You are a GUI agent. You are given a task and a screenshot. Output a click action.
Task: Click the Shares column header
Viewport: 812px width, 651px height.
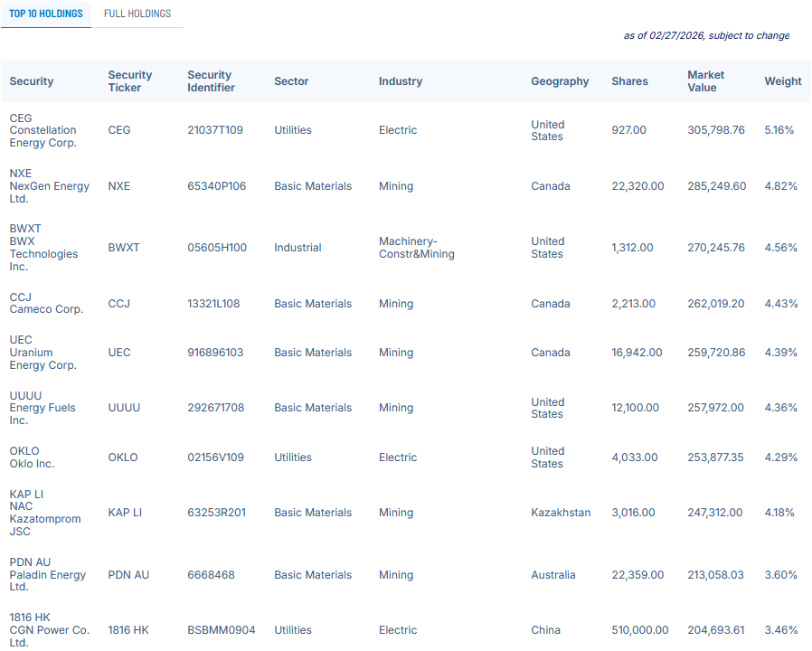point(629,81)
